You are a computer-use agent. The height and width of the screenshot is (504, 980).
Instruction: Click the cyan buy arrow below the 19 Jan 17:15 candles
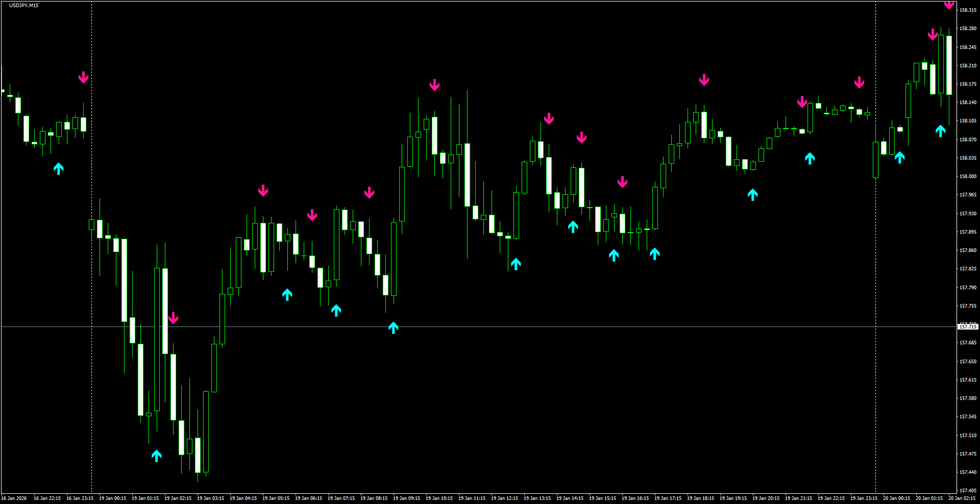655,254
